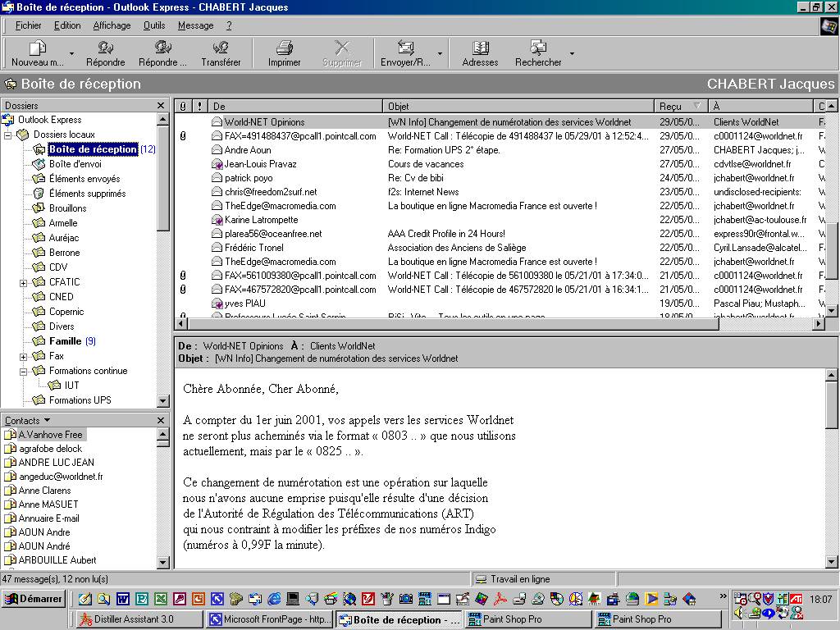Click Répondre ... reply-to-all button
Image resolution: width=840 pixels, height=630 pixels.
tap(162, 53)
